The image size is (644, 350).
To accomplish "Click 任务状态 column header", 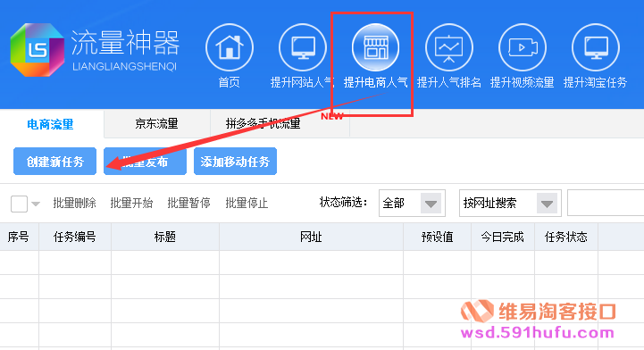I will [x=566, y=237].
